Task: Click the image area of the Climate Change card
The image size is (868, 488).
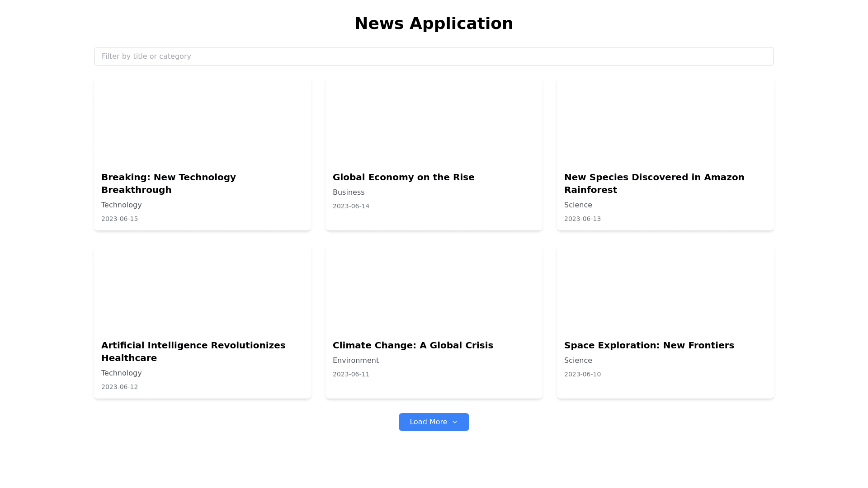Action: [x=434, y=289]
